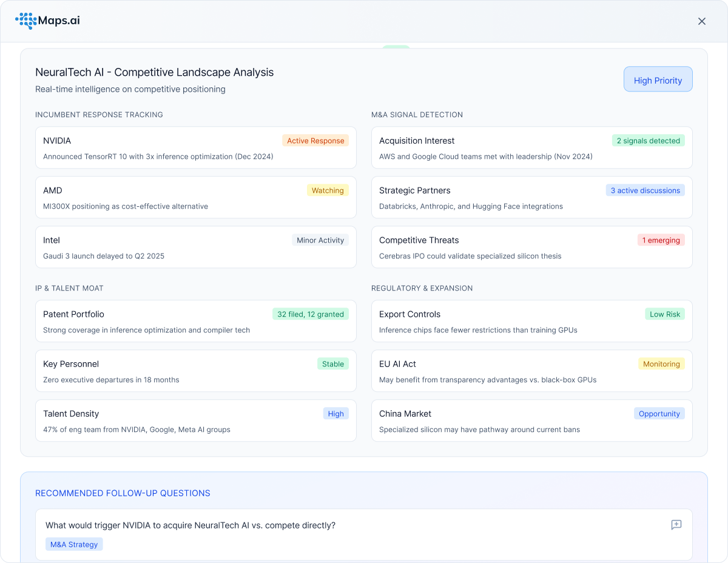Open the NVIDIA competitor card
Image resolution: width=728 pixels, height=563 pixels.
195,148
